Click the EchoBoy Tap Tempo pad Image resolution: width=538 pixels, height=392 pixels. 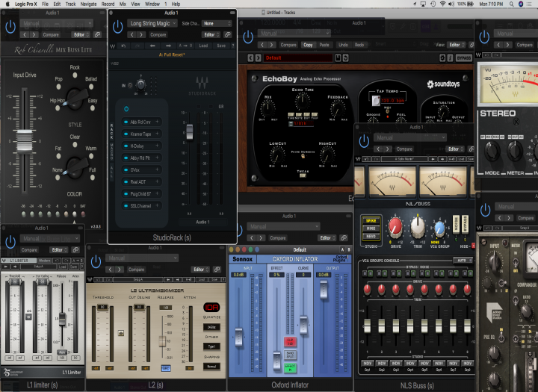pos(376,101)
